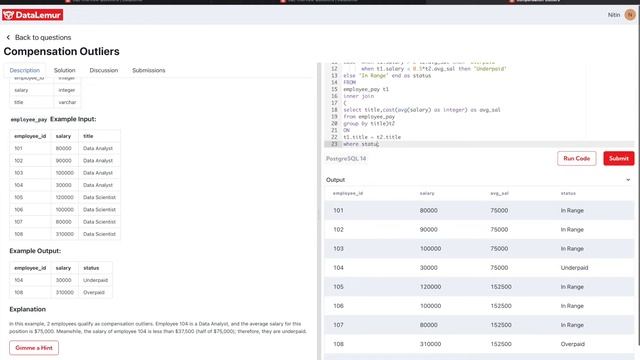Click output row 108's 'Overpaid' status
640x360 pixels.
573,344
